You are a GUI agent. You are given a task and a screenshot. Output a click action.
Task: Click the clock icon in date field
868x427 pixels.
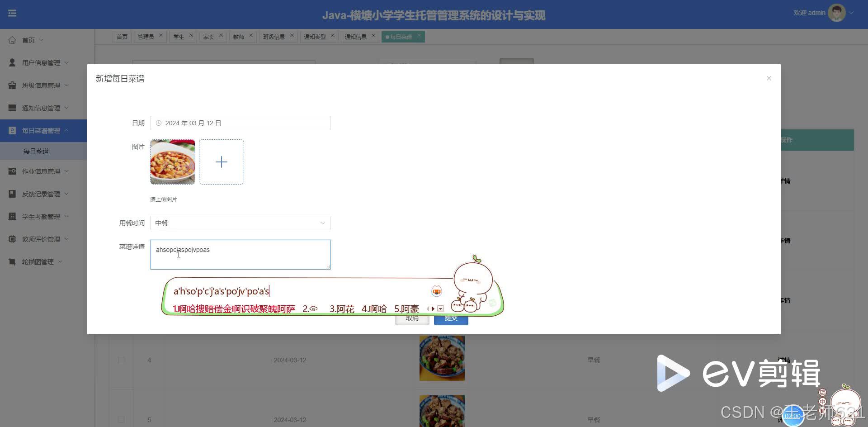click(159, 123)
